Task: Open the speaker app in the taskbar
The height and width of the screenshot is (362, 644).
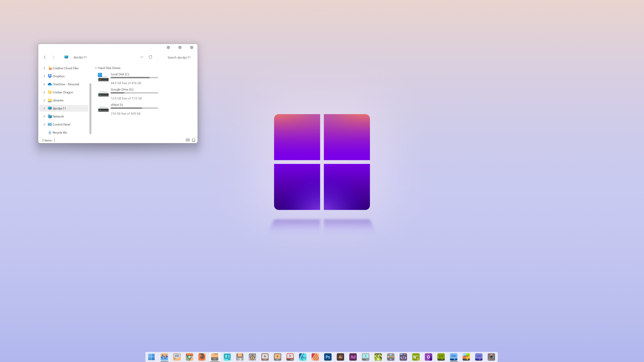Action: pyautogui.click(x=252, y=357)
